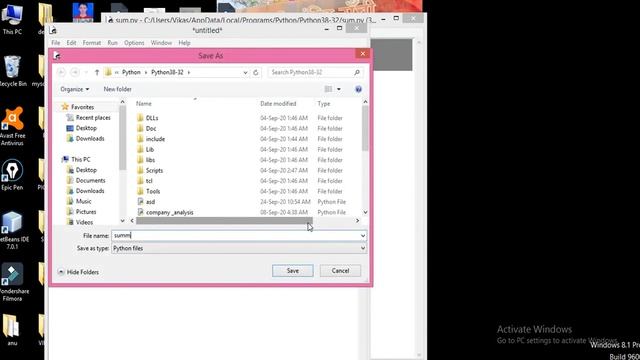640x360 pixels.
Task: Select the Scripts folder
Action: pyautogui.click(x=154, y=171)
